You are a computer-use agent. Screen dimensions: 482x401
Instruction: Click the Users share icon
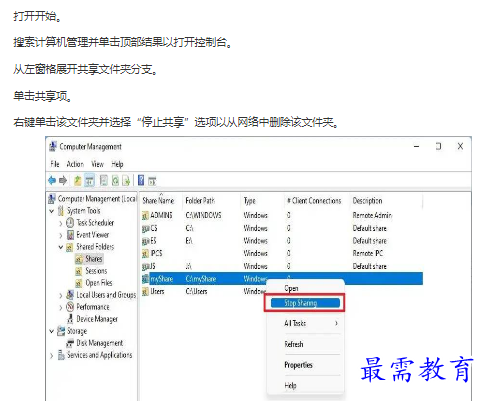point(145,292)
